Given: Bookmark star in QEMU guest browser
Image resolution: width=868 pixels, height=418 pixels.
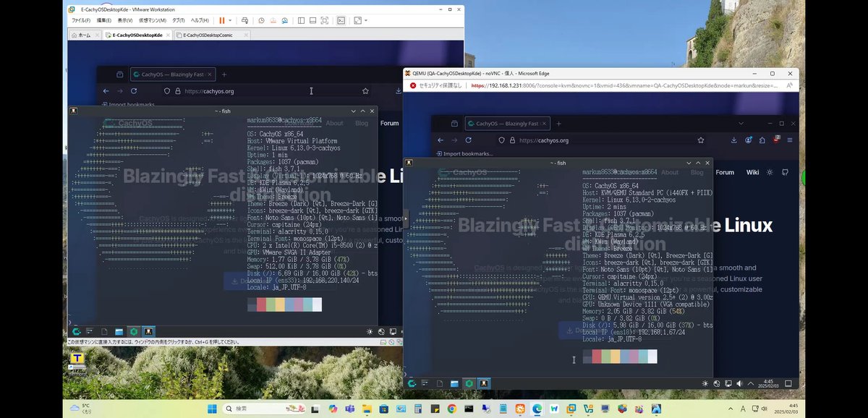Looking at the screenshot, I should click(x=701, y=140).
